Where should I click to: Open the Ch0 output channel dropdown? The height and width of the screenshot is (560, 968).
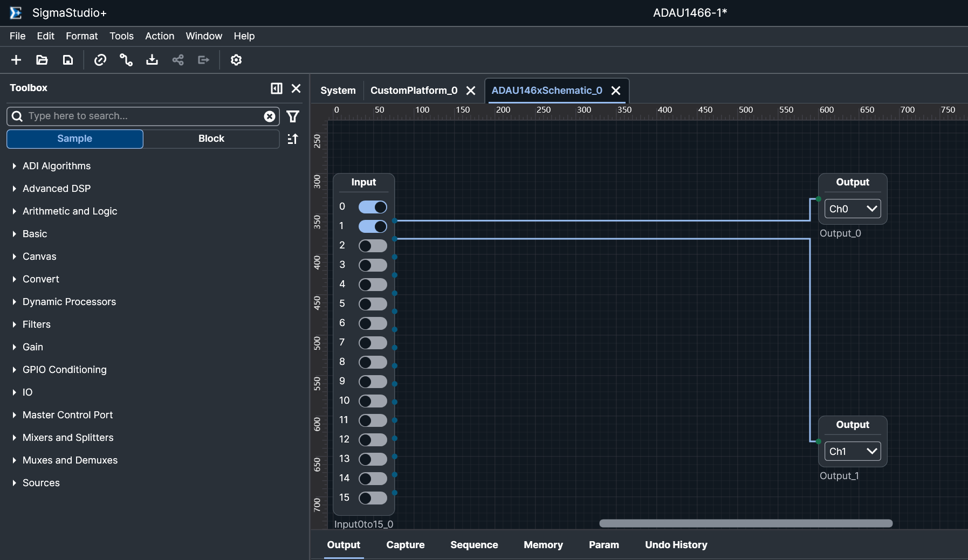coord(853,209)
